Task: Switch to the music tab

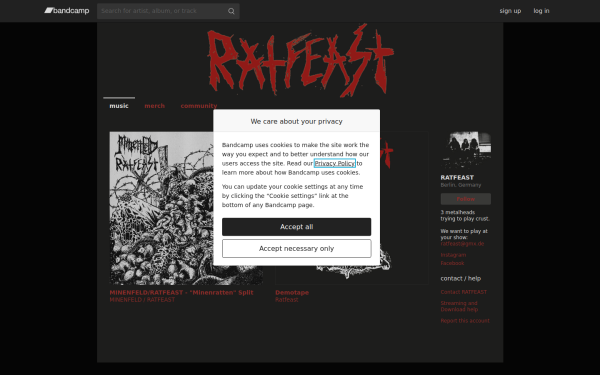Action: click(x=119, y=106)
